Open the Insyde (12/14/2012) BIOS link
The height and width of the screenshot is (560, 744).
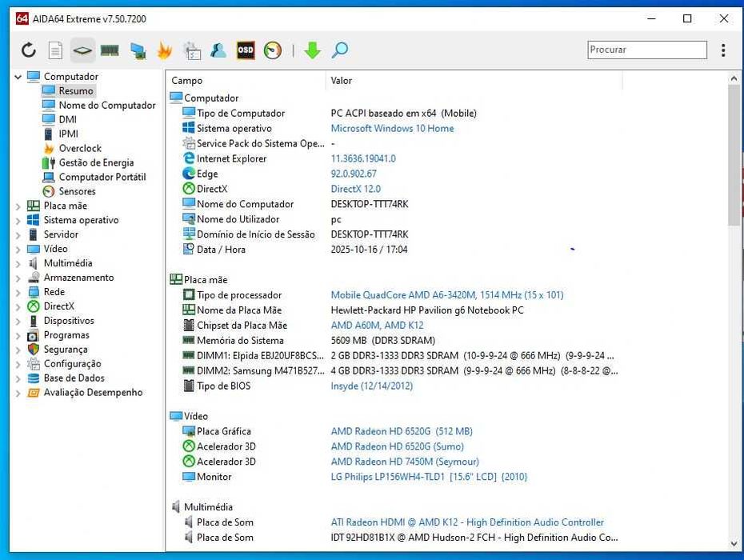371,386
